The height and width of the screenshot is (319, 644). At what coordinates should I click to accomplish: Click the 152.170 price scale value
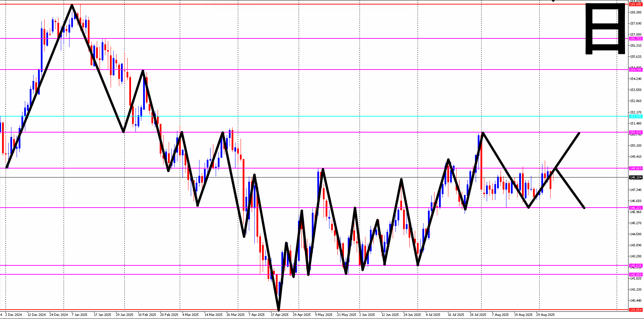coord(636,112)
